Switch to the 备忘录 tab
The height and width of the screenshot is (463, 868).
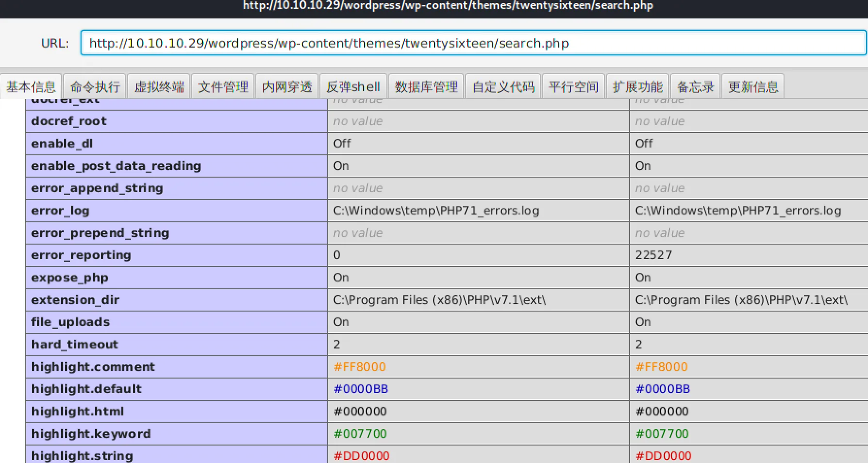(695, 87)
